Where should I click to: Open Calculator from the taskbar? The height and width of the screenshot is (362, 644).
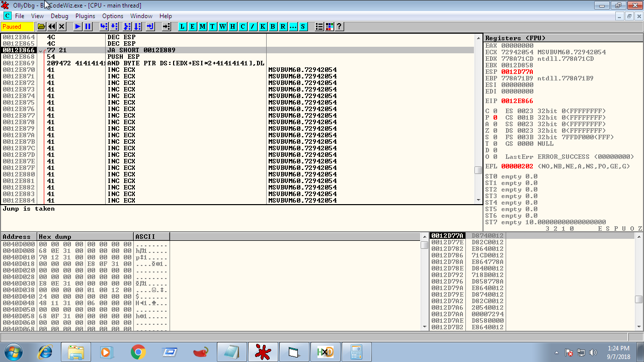click(x=357, y=352)
